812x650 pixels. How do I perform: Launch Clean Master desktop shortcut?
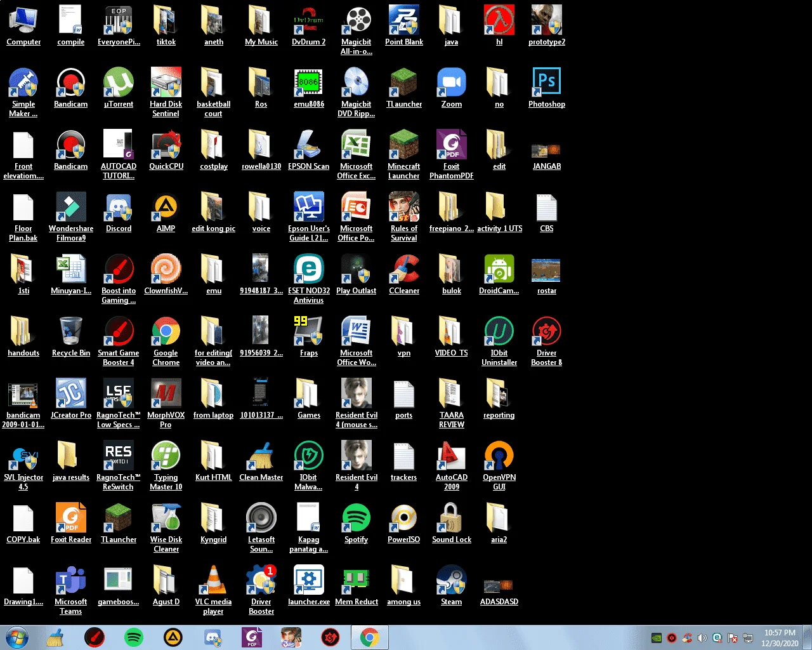261,461
